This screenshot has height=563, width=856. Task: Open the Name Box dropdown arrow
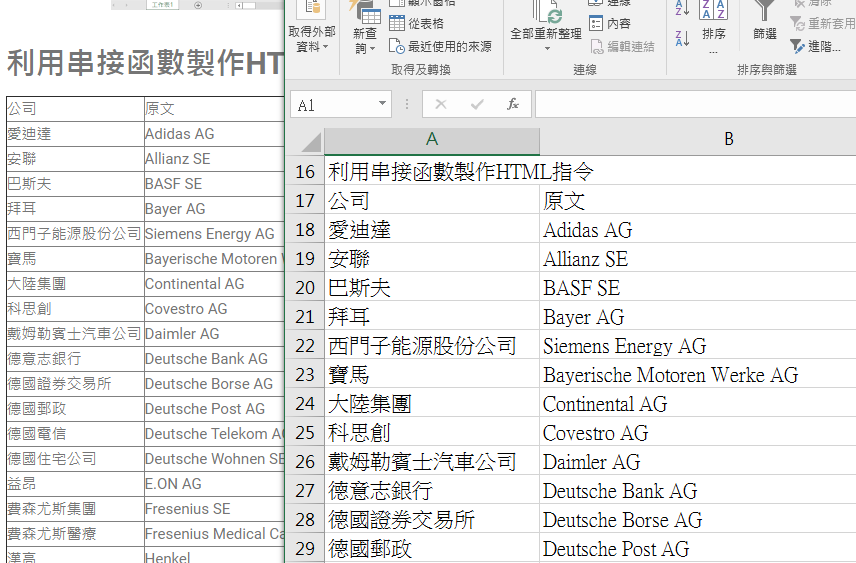tap(383, 103)
